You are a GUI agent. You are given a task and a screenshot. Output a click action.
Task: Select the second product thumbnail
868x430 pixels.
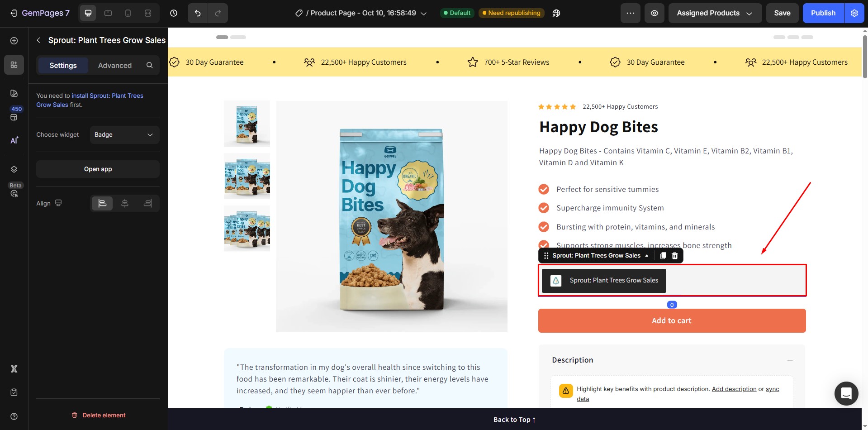[247, 176]
